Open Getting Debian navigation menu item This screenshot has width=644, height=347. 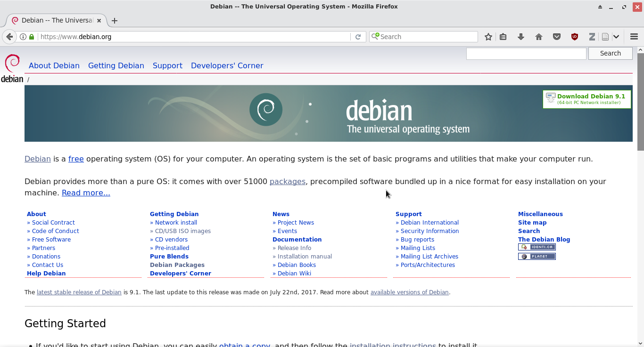click(x=116, y=66)
